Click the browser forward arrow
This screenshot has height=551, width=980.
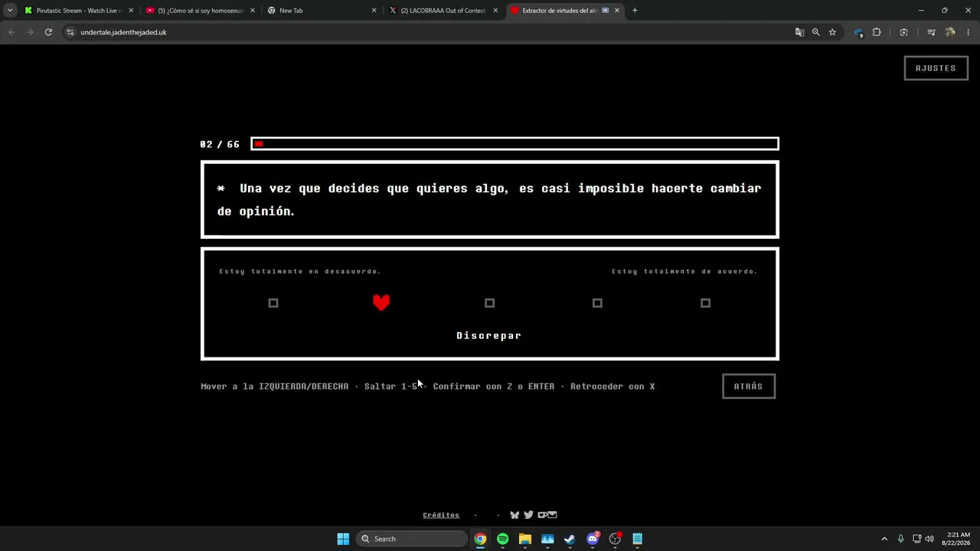point(30,32)
